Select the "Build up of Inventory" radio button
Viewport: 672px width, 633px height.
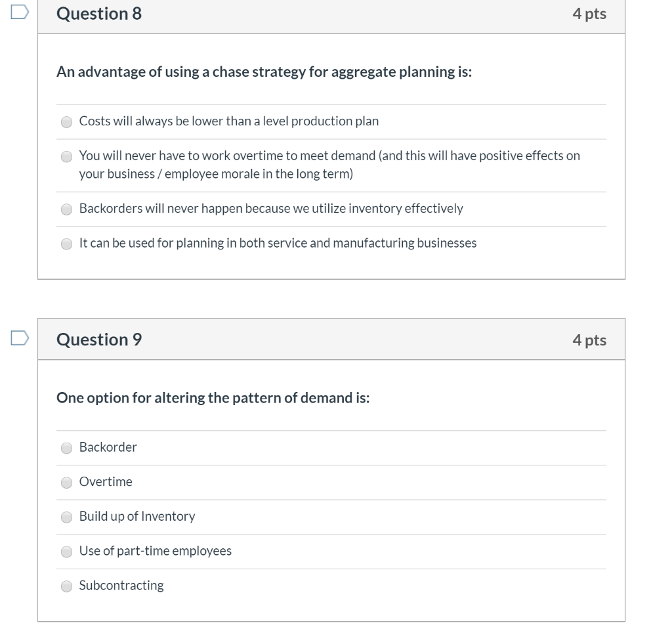pos(67,516)
